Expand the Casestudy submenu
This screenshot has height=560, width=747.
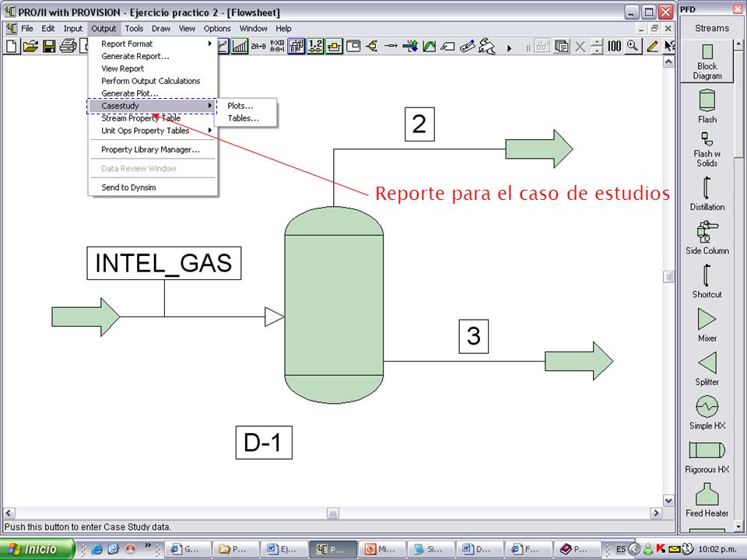152,106
